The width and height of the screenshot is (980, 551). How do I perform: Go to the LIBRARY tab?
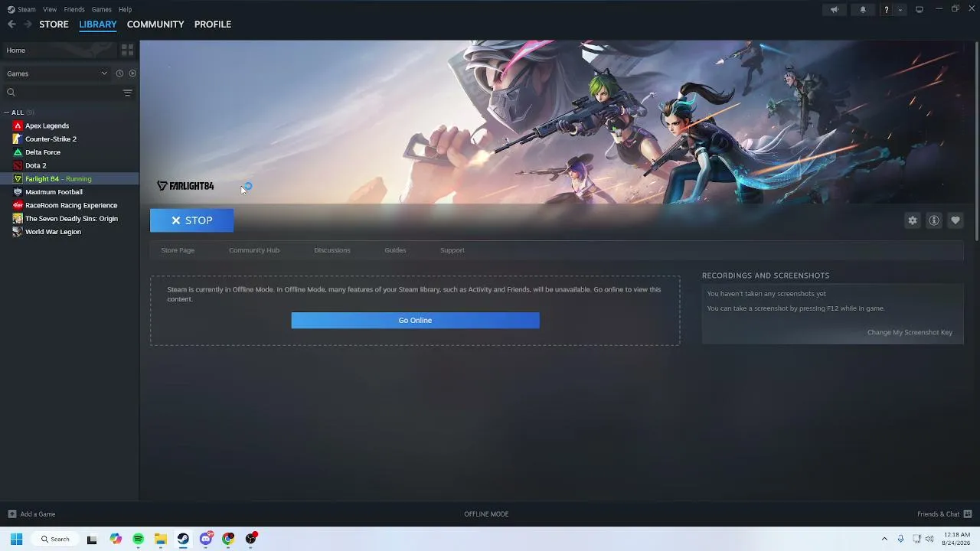tap(98, 24)
